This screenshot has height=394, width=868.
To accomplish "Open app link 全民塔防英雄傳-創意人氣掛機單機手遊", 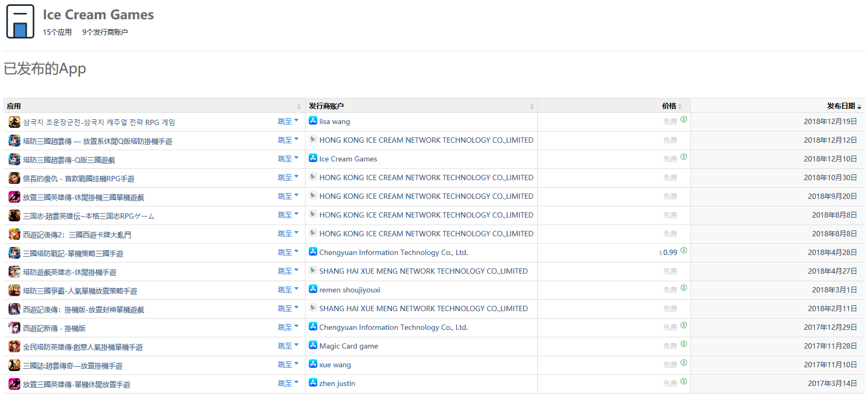I will click(x=83, y=347).
